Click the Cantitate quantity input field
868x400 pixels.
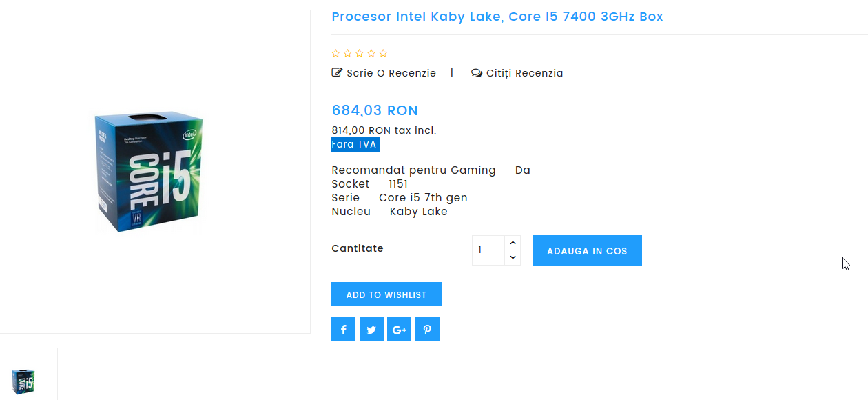pyautogui.click(x=488, y=250)
